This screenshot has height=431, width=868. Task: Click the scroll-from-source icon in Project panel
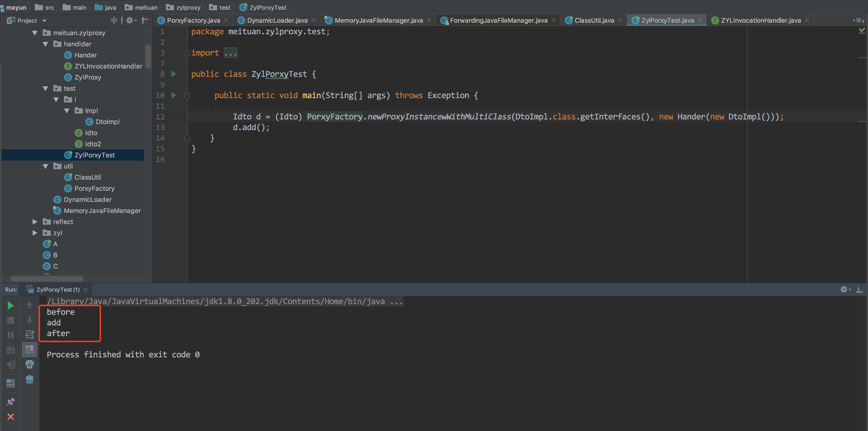coord(114,21)
